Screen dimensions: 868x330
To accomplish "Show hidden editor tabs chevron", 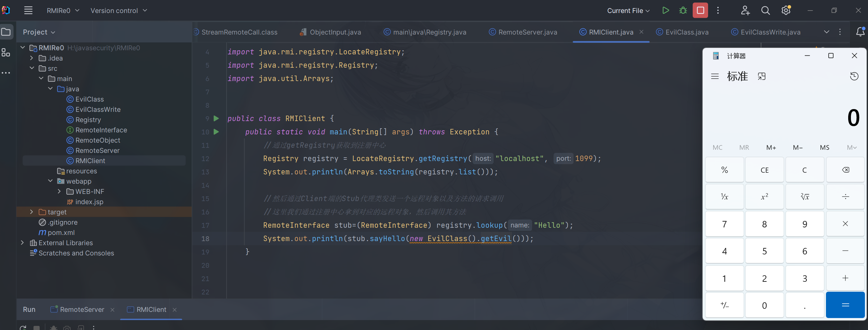I will point(827,32).
